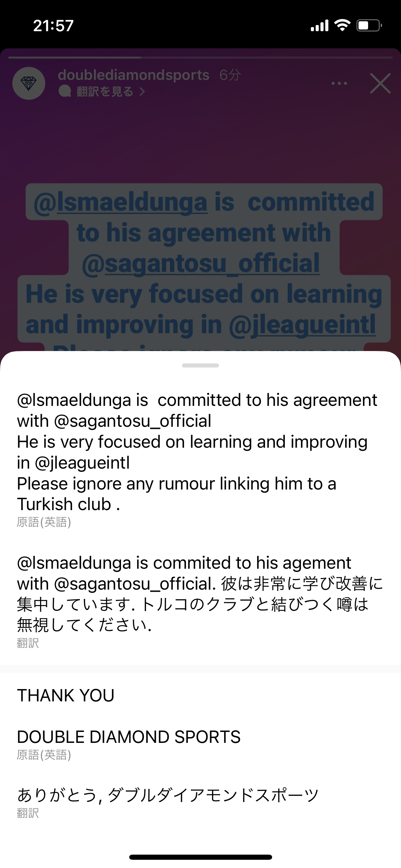Tap the iOS home indicator bar

200,857
